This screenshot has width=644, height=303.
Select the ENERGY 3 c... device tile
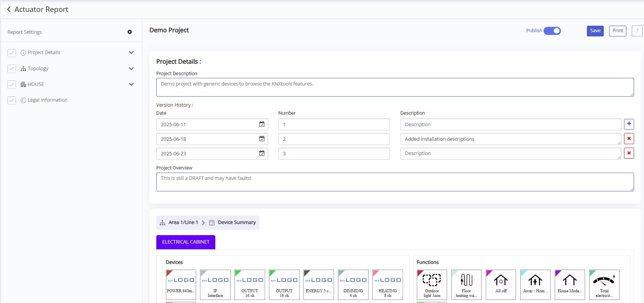point(319,285)
